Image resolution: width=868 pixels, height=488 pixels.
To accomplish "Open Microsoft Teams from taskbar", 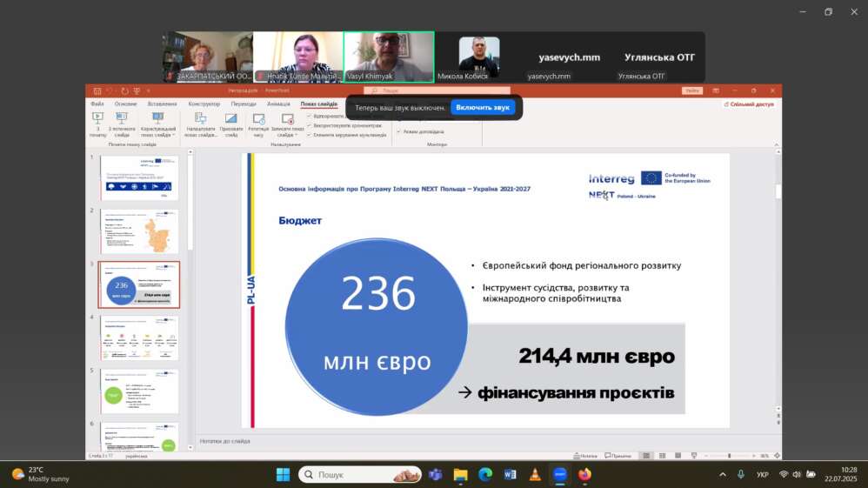I will 436,475.
